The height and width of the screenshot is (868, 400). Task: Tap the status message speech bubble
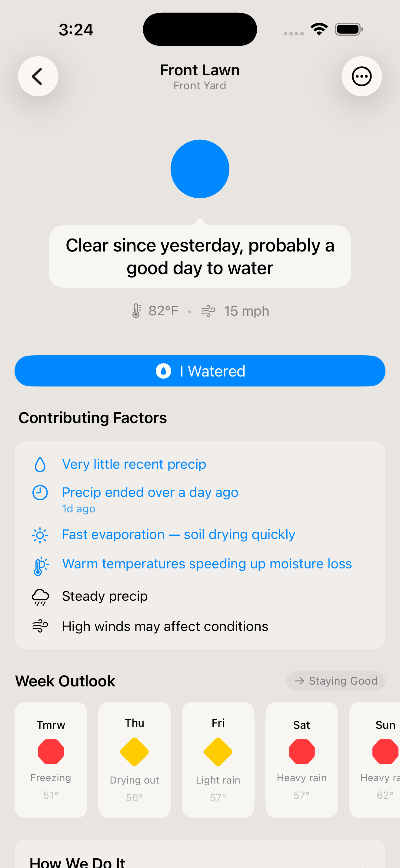coord(200,256)
